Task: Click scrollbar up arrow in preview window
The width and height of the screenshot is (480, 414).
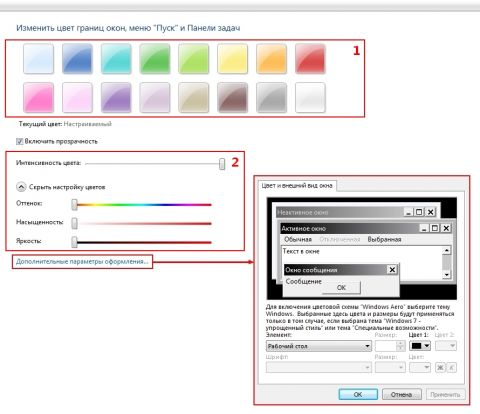Action: (446, 251)
